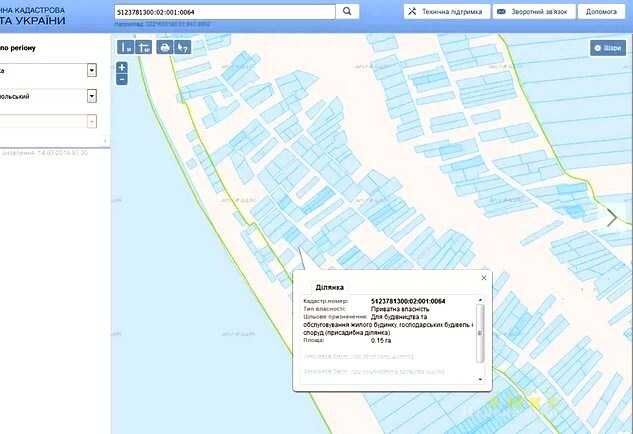Click the site title КАРТА УКРАЇНИ
This screenshot has width=633, height=434.
click(32, 20)
